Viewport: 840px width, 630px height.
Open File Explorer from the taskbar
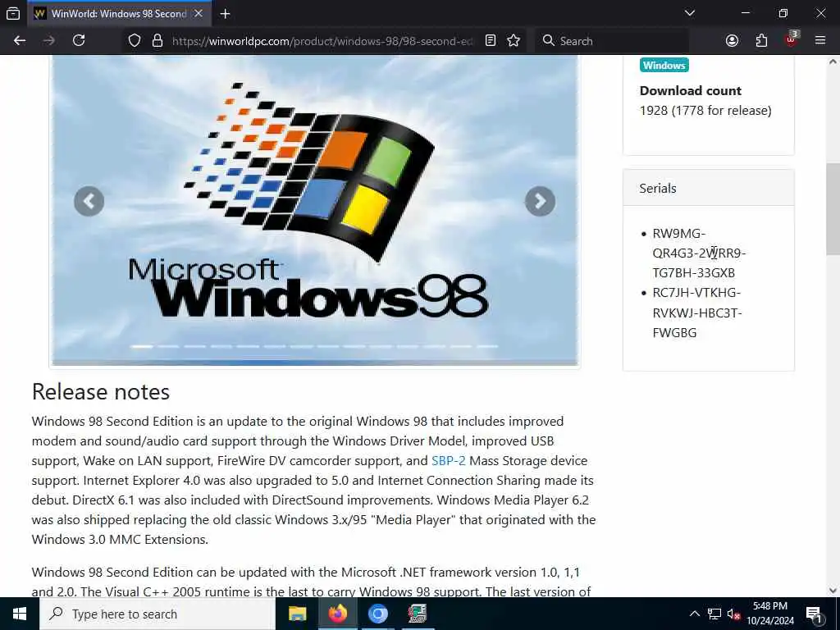coord(297,614)
